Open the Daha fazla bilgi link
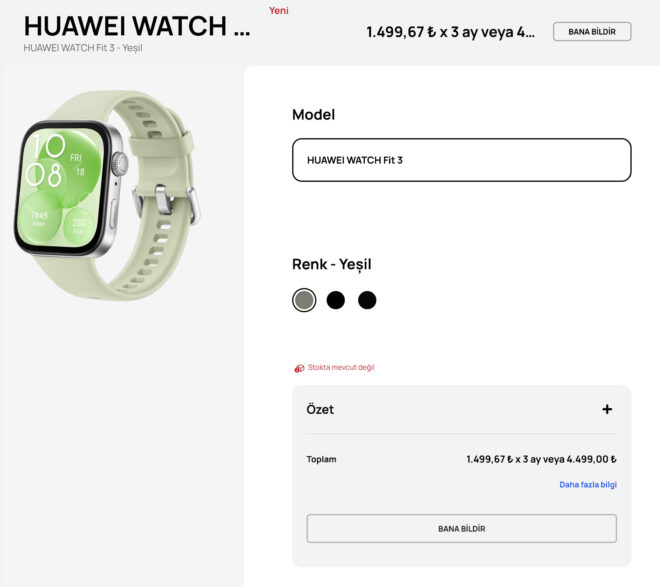Image resolution: width=660 pixels, height=587 pixels. [x=588, y=484]
